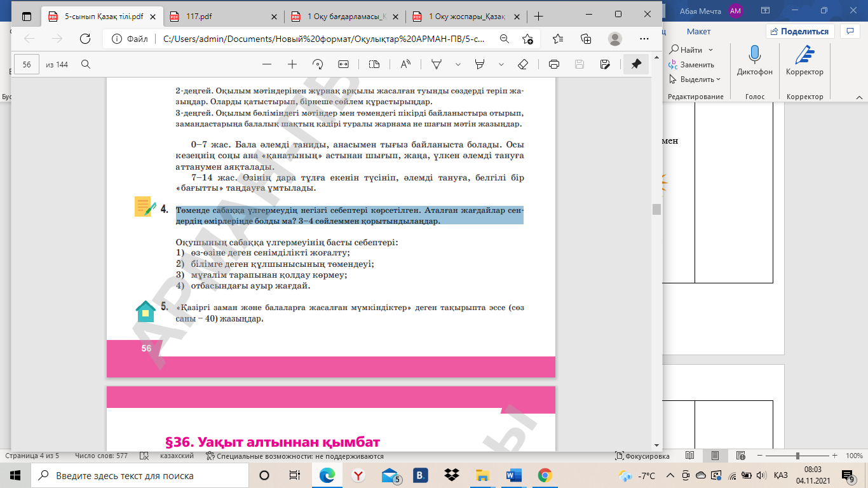Open Edge tab actions menu icon

point(26,15)
